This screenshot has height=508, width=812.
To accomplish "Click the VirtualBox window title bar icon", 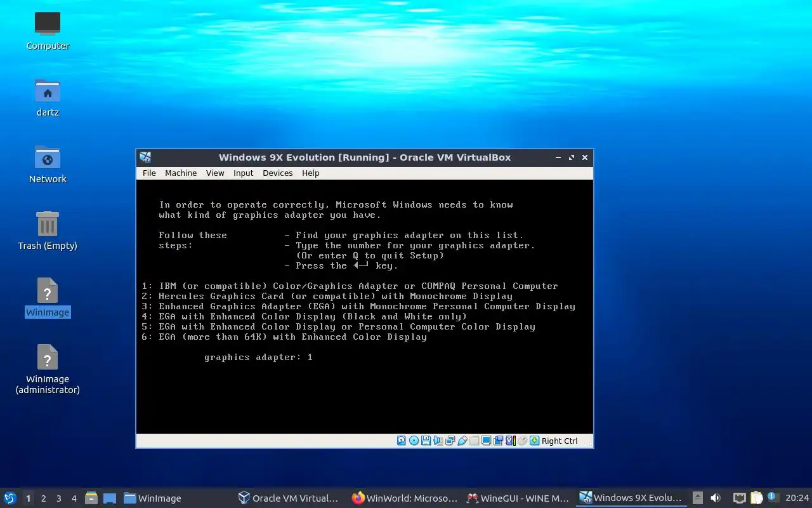I will (x=145, y=157).
